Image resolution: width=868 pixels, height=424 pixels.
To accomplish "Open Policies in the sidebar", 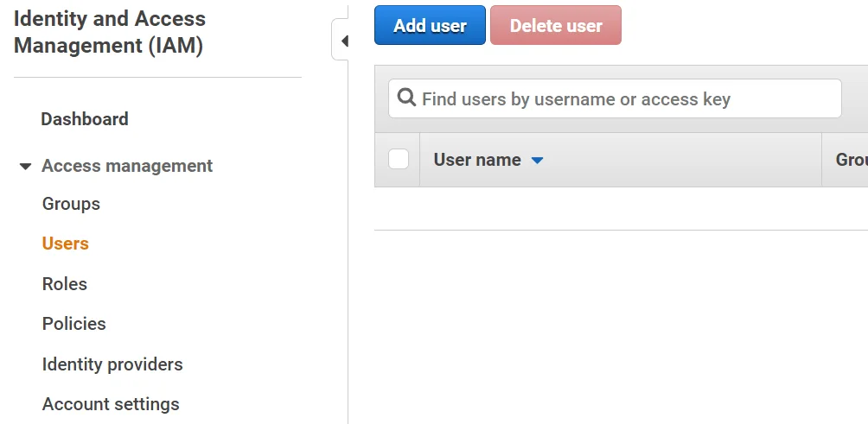I will (x=73, y=323).
